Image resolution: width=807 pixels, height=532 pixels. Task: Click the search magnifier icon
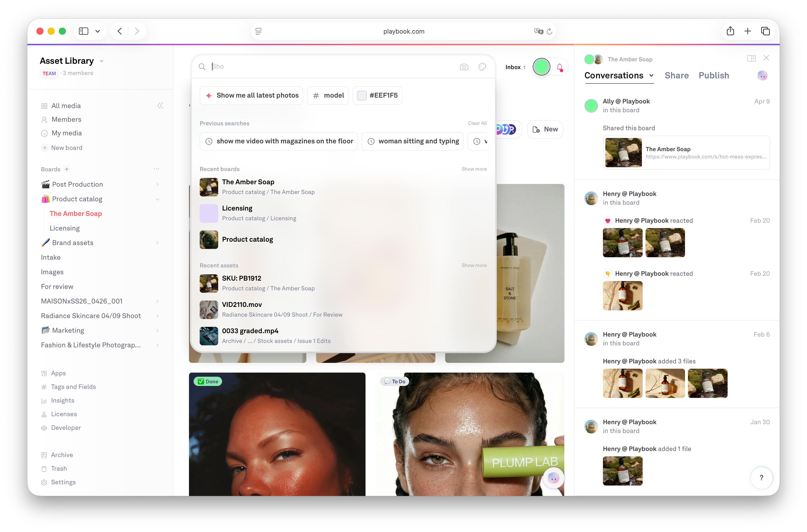pyautogui.click(x=202, y=66)
